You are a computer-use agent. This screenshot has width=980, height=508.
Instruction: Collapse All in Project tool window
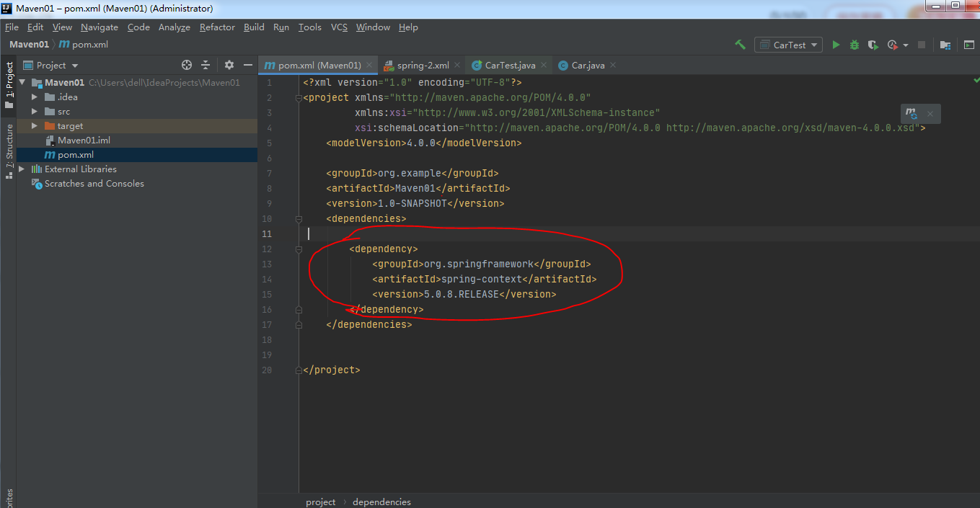tap(206, 65)
